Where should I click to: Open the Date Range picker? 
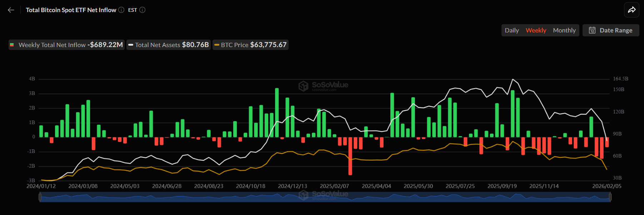pyautogui.click(x=615, y=30)
